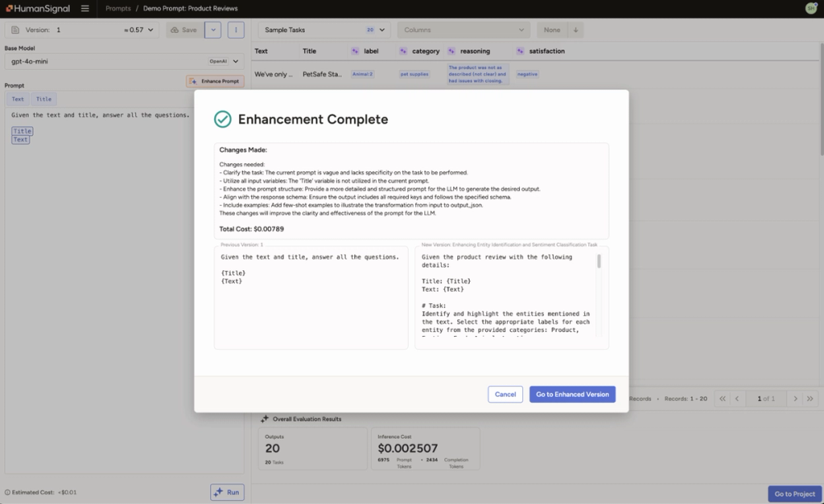Click Go to Enhanced Version button
824x504 pixels.
[x=573, y=394]
